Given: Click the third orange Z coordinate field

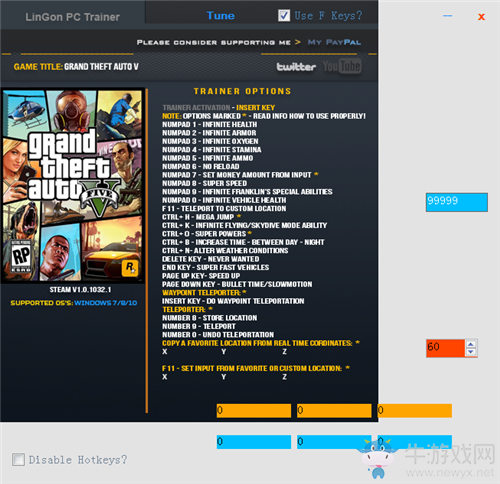Looking at the screenshot, I should [414, 411].
